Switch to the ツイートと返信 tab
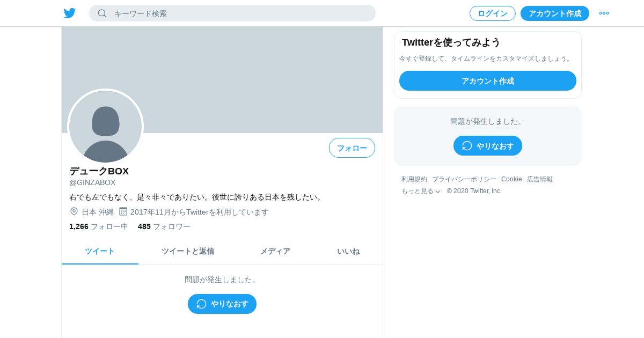 pyautogui.click(x=188, y=251)
